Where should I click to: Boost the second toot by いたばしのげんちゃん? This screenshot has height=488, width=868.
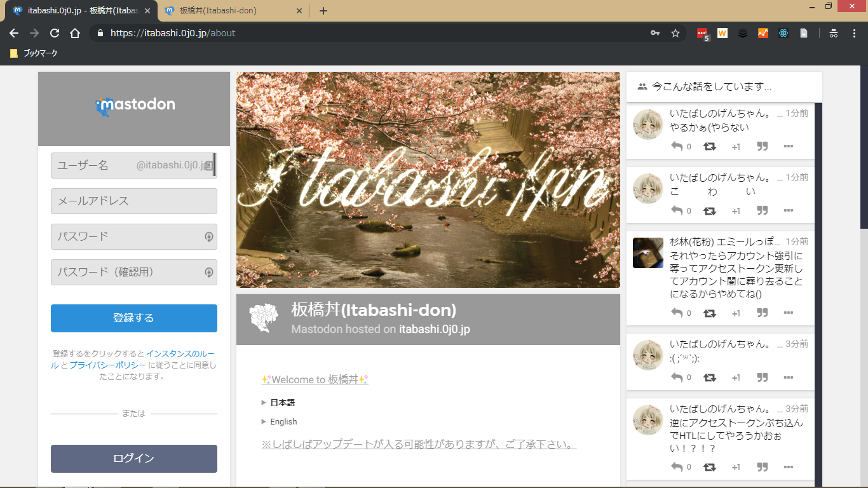point(710,211)
